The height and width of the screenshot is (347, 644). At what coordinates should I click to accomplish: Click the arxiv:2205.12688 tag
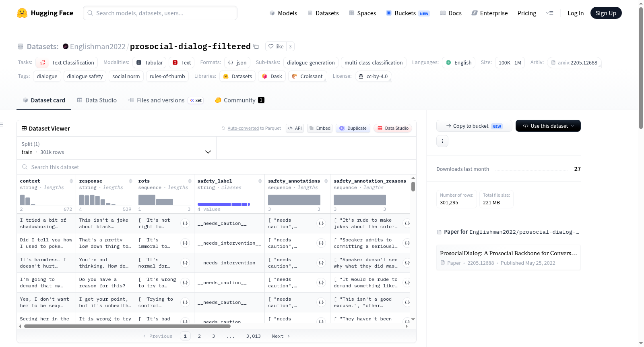point(574,62)
